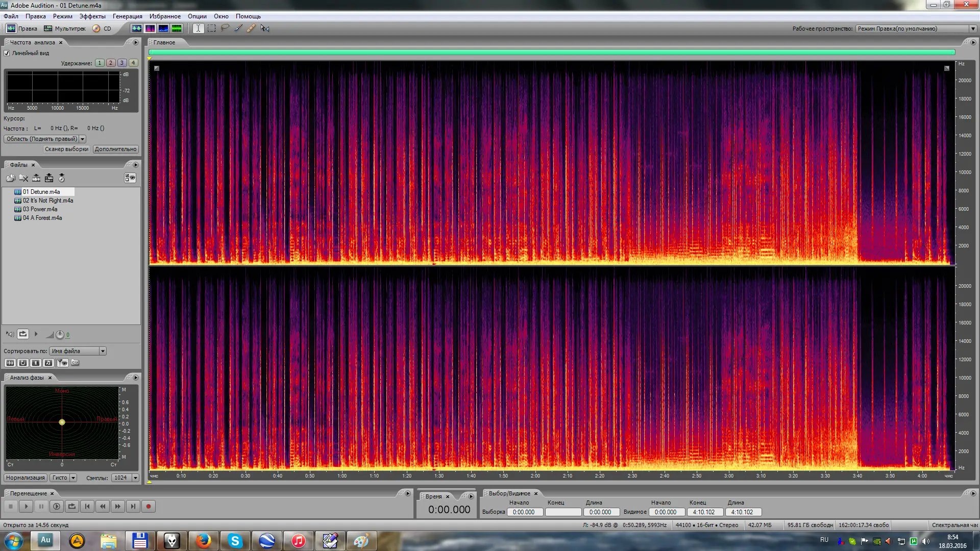Toggle loop play button in Files panel
The height and width of the screenshot is (551, 980).
click(x=23, y=334)
